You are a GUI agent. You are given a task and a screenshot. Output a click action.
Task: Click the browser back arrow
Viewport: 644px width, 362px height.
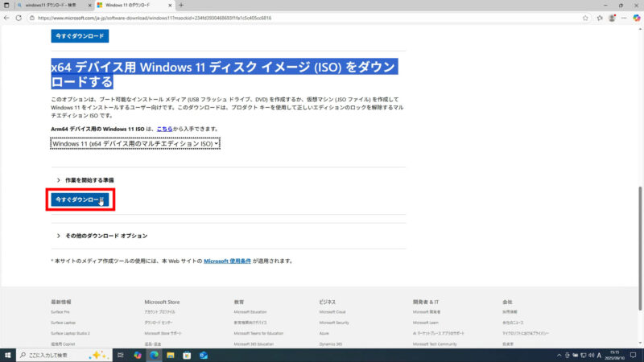[7, 17]
